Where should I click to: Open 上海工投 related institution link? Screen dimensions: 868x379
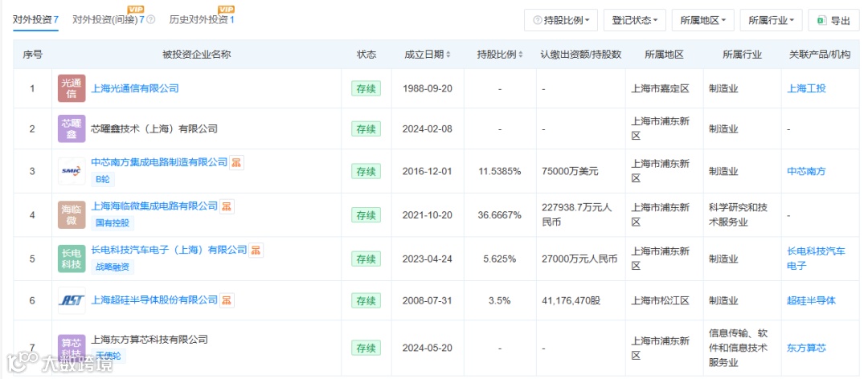click(x=807, y=88)
